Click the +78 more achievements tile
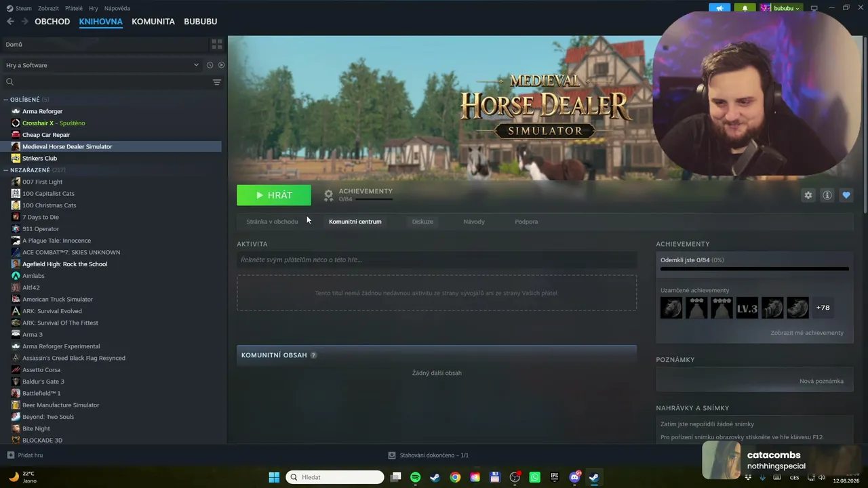This screenshot has height=488, width=868. coord(823,308)
